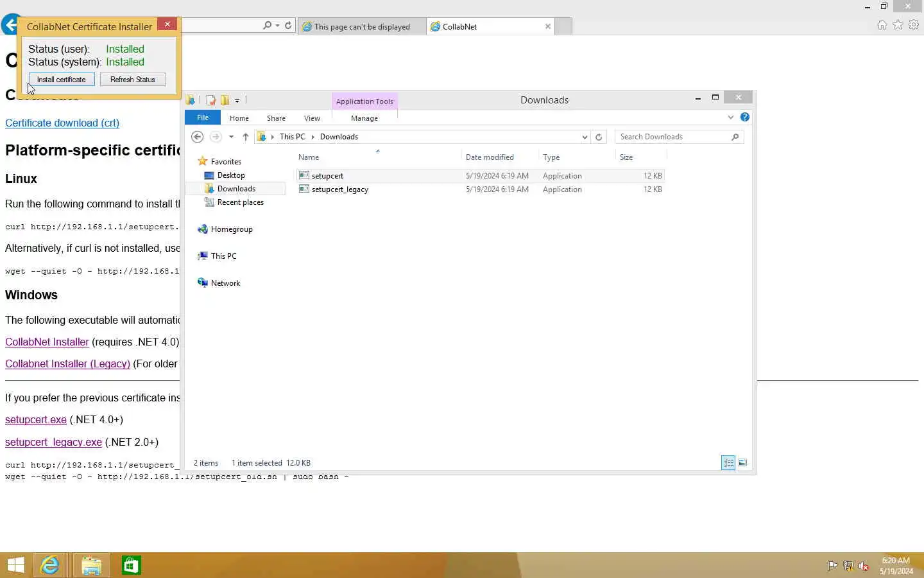Click Refresh Status in CollabNet installer
Screen dimensions: 924x578
(x=133, y=80)
